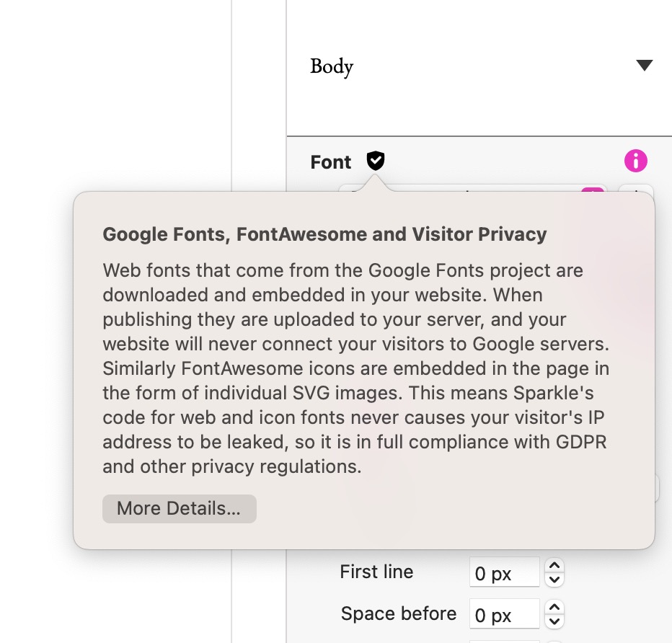Click the Google Fonts privacy popover title
The image size is (672, 643).
(324, 234)
